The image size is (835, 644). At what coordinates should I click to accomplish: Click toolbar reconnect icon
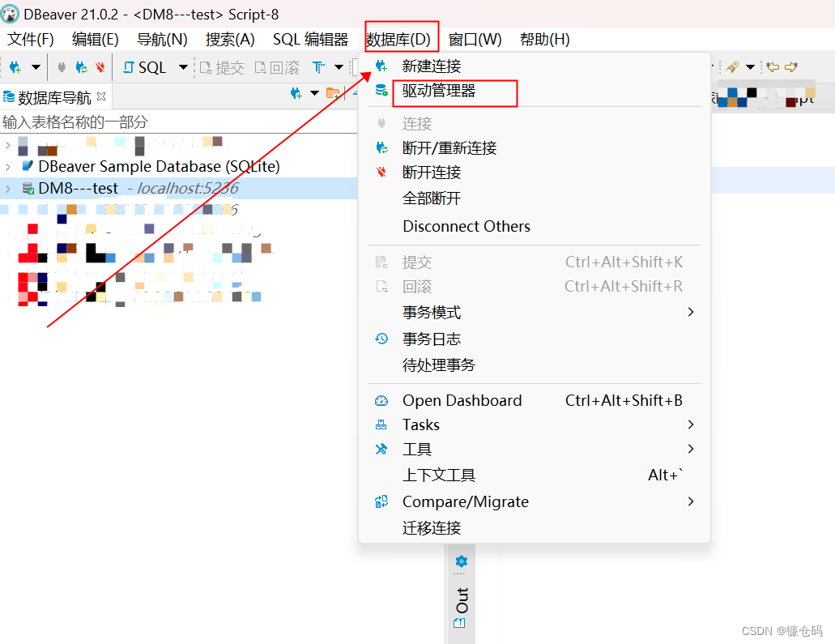pyautogui.click(x=82, y=67)
